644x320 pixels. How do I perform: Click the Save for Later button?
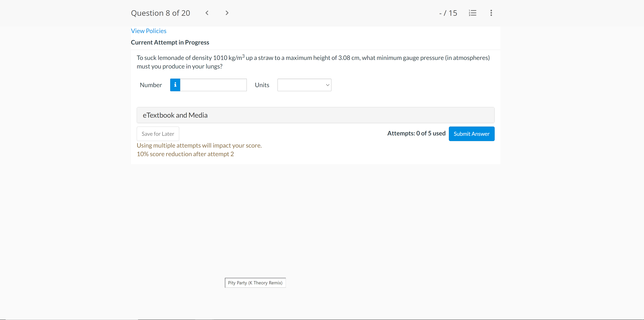(x=158, y=134)
